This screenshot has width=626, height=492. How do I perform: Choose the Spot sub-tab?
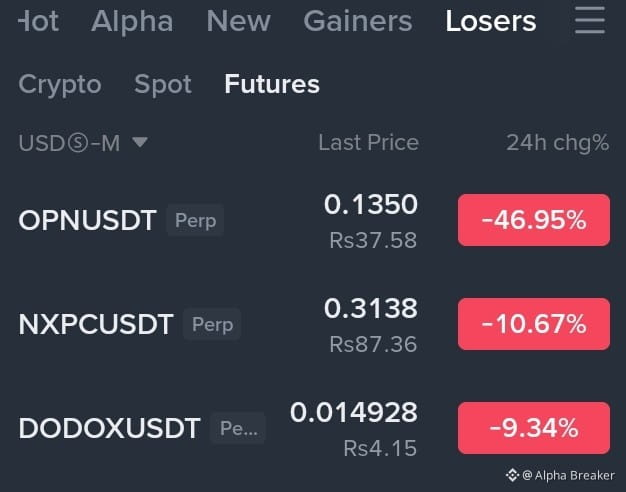point(163,85)
